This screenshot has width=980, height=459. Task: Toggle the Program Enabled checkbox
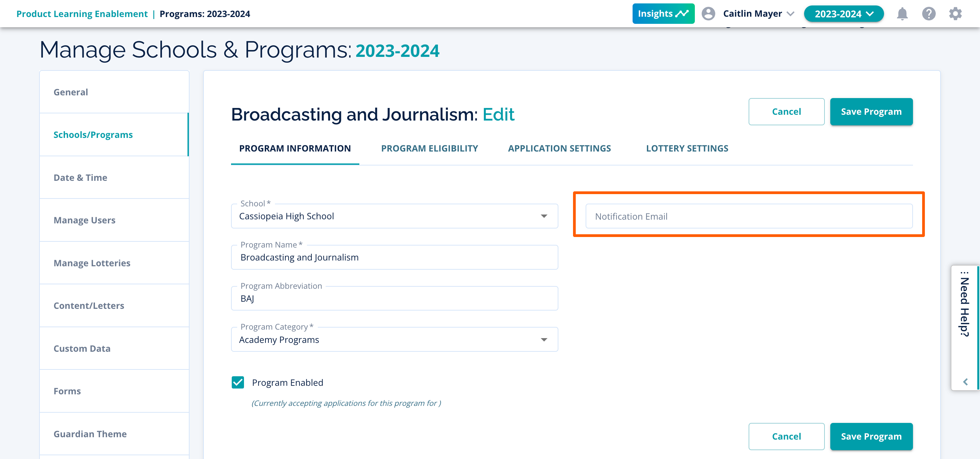tap(238, 382)
